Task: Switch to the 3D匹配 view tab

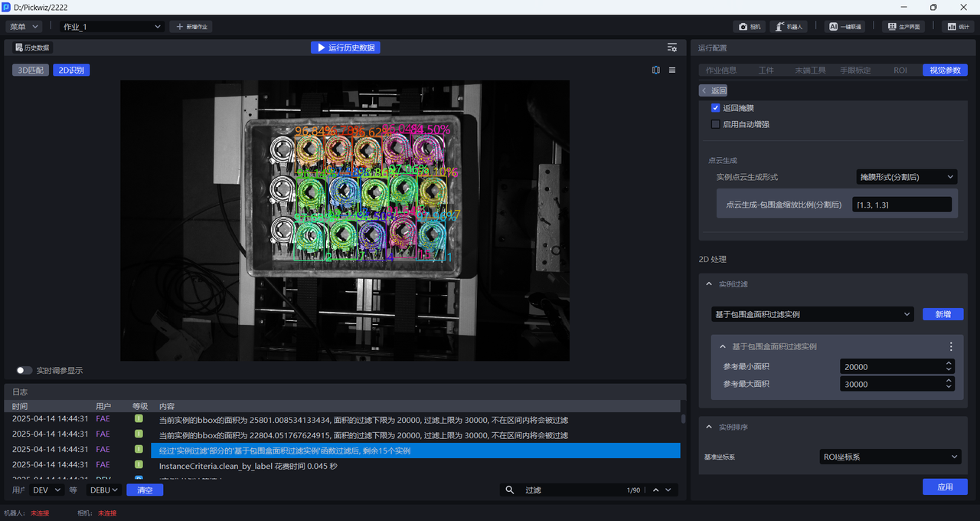Action: click(31, 70)
